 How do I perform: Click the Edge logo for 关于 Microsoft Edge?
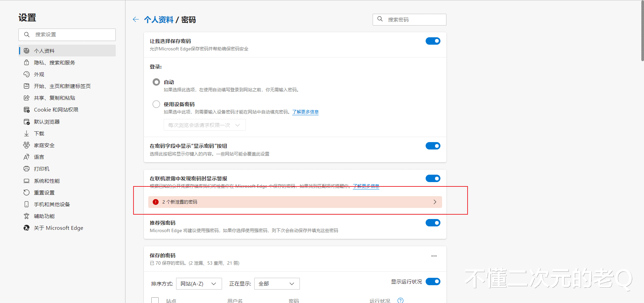(26, 228)
